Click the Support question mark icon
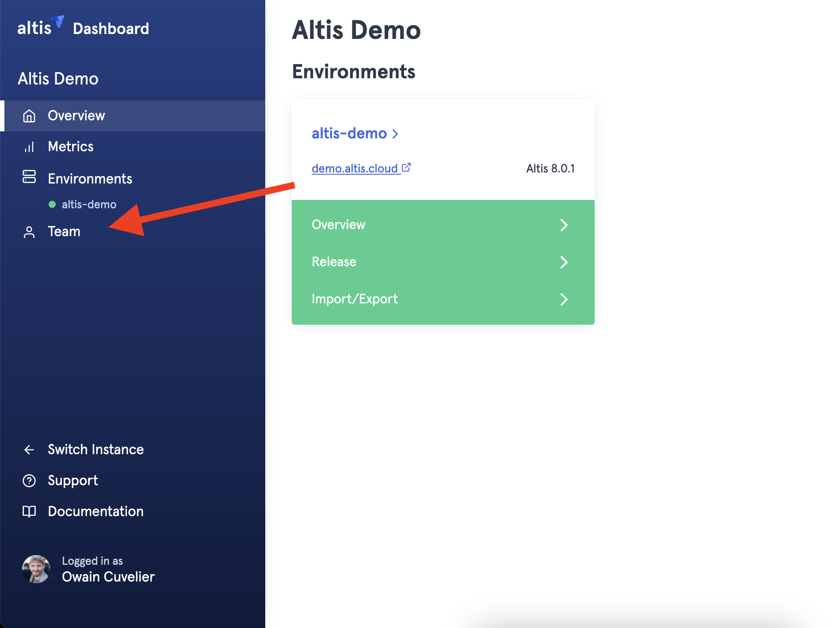The image size is (840, 628). (29, 480)
